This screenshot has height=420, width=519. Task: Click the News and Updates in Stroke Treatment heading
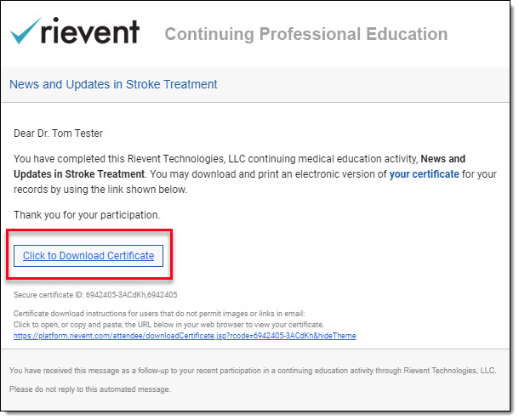pyautogui.click(x=113, y=84)
